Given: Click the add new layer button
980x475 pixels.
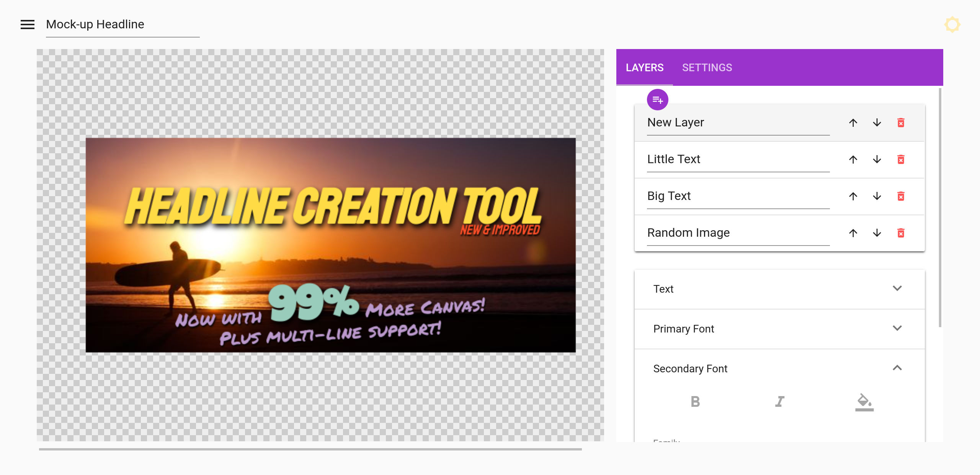Looking at the screenshot, I should (x=658, y=99).
